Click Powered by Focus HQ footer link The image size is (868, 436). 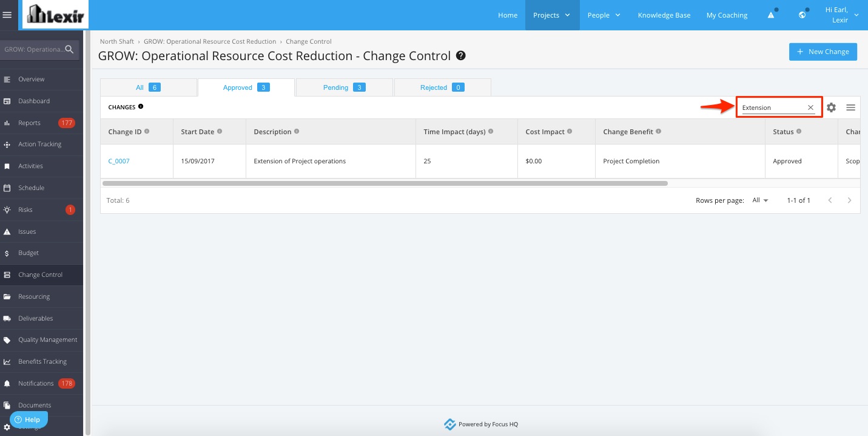tap(481, 424)
